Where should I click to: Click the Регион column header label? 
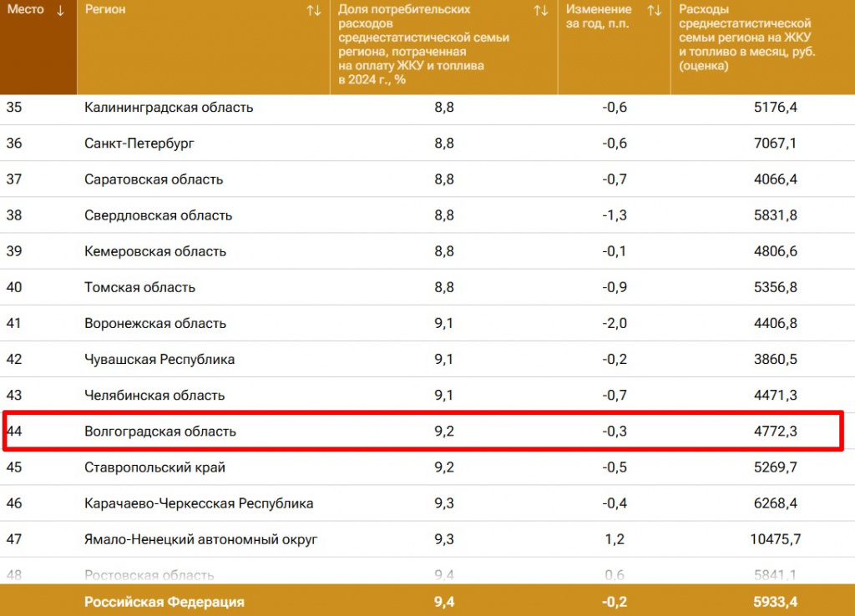(x=104, y=9)
